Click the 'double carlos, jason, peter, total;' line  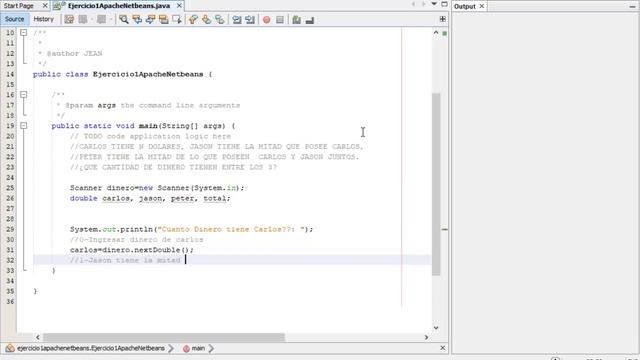coord(150,198)
